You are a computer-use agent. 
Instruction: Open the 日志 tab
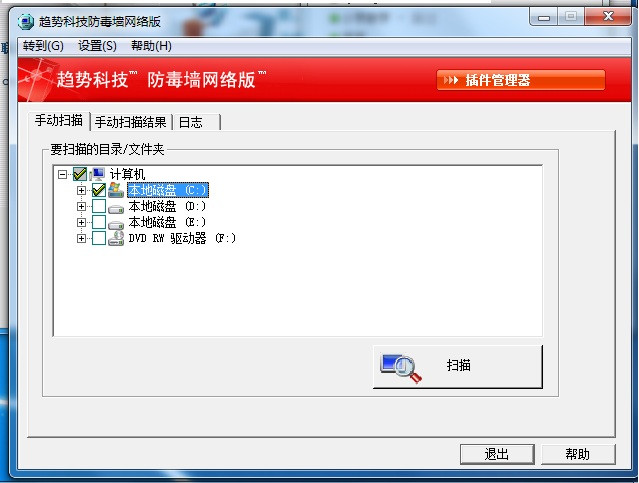[196, 122]
